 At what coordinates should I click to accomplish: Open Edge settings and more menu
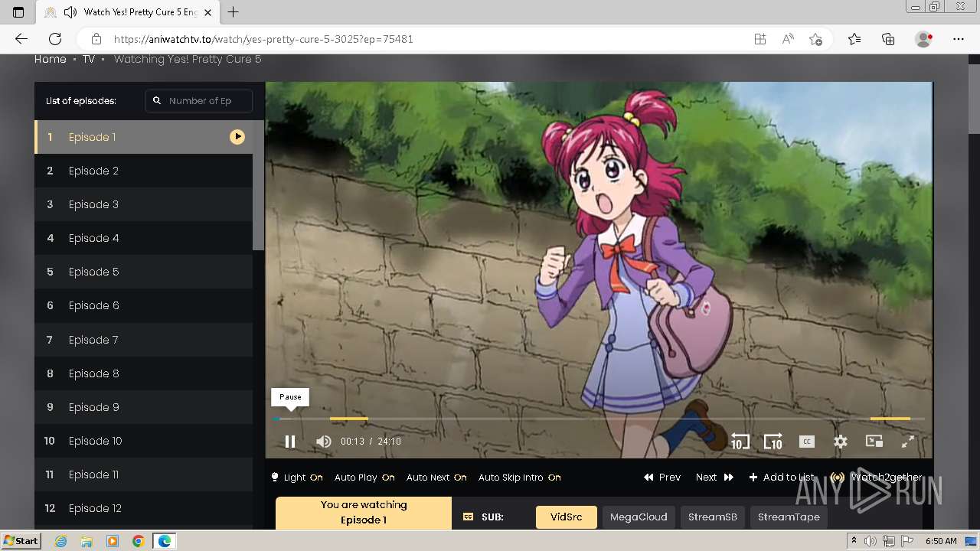(x=959, y=39)
